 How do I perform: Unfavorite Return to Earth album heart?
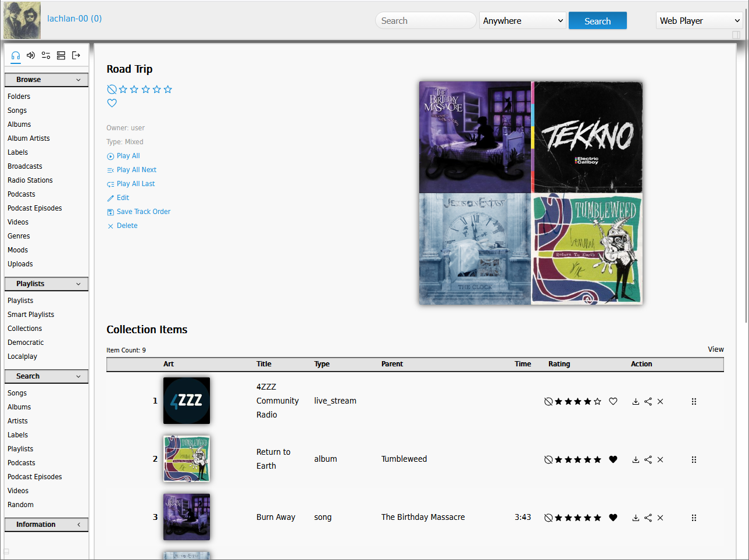613,459
